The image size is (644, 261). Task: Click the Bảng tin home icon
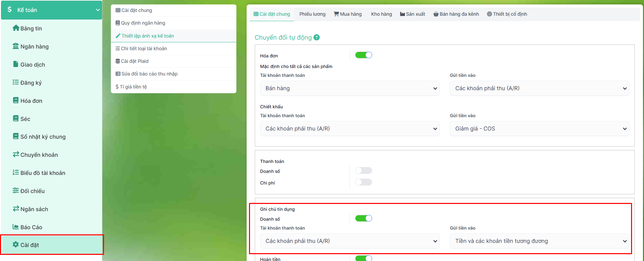point(16,28)
